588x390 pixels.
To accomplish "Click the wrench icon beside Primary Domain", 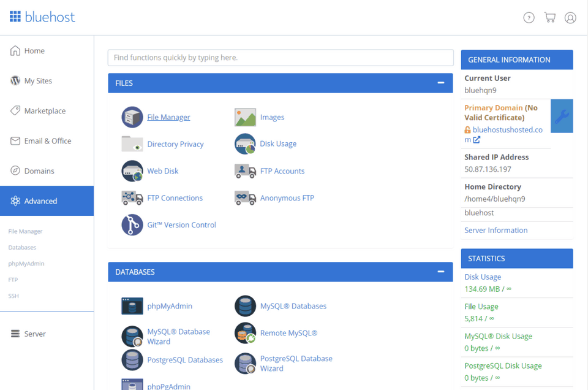I will pos(562,116).
